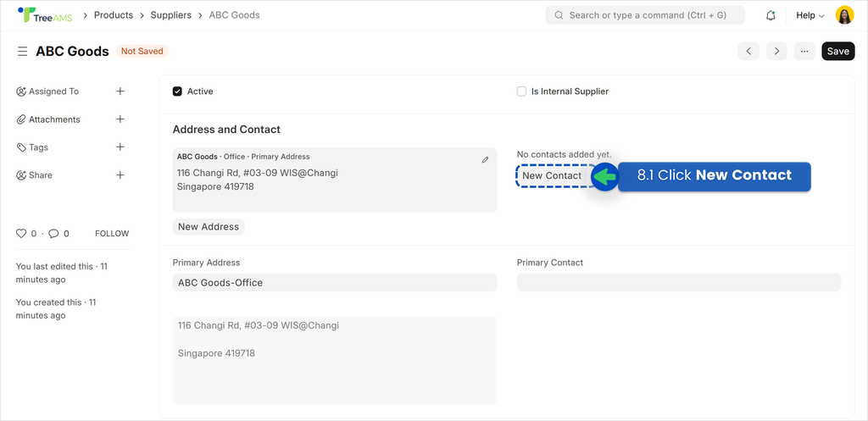Screen dimensions: 868x421
Task: Go to previous record arrow
Action: click(x=748, y=51)
